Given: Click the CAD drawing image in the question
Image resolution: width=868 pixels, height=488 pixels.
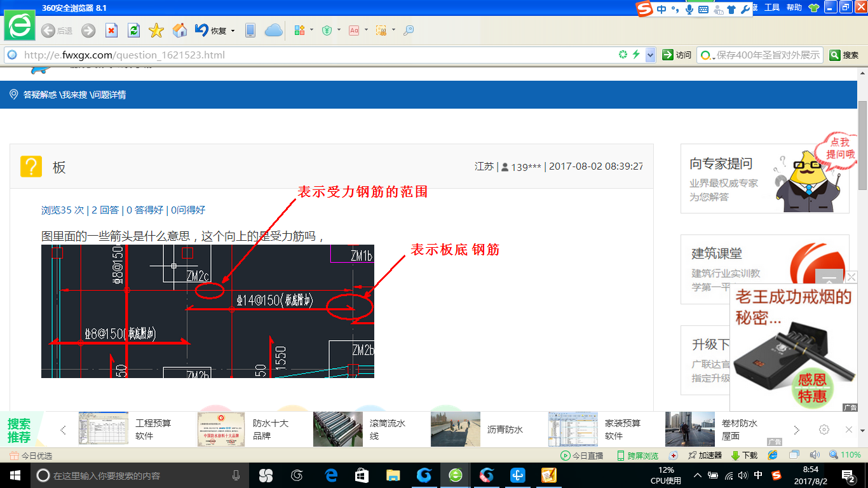Looking at the screenshot, I should 208,311.
